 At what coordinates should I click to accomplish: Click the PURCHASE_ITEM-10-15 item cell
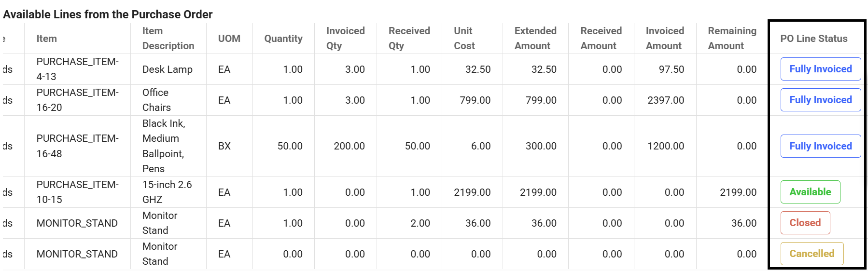point(77,192)
